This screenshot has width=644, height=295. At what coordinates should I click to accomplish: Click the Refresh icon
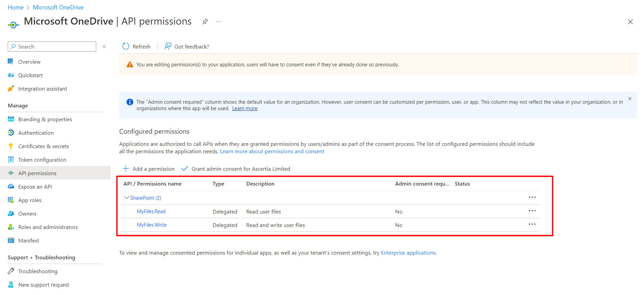click(x=126, y=46)
